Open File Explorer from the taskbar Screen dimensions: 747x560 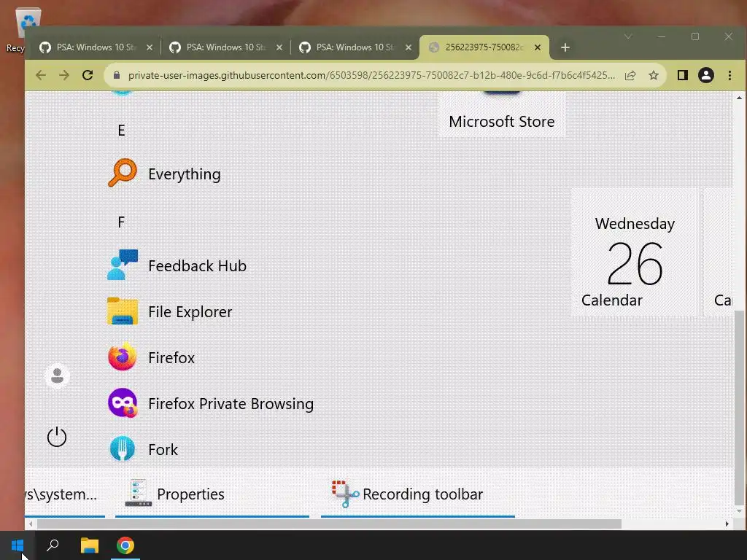tap(89, 545)
